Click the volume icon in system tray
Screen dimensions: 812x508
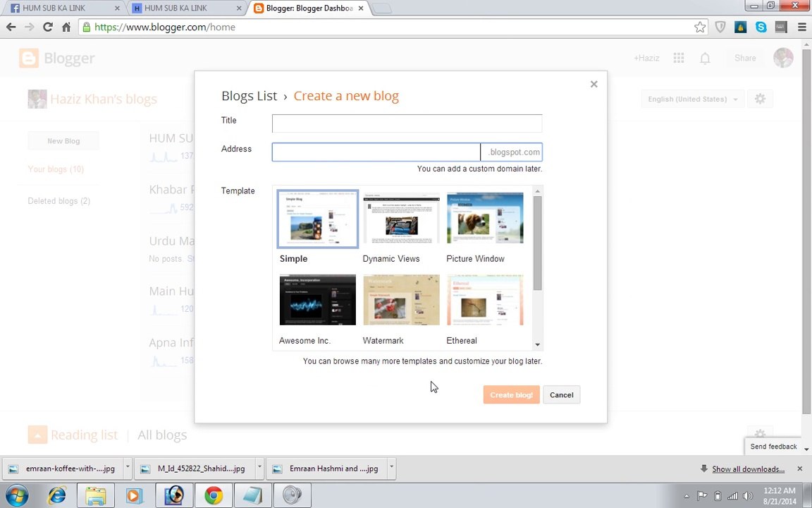coord(747,496)
